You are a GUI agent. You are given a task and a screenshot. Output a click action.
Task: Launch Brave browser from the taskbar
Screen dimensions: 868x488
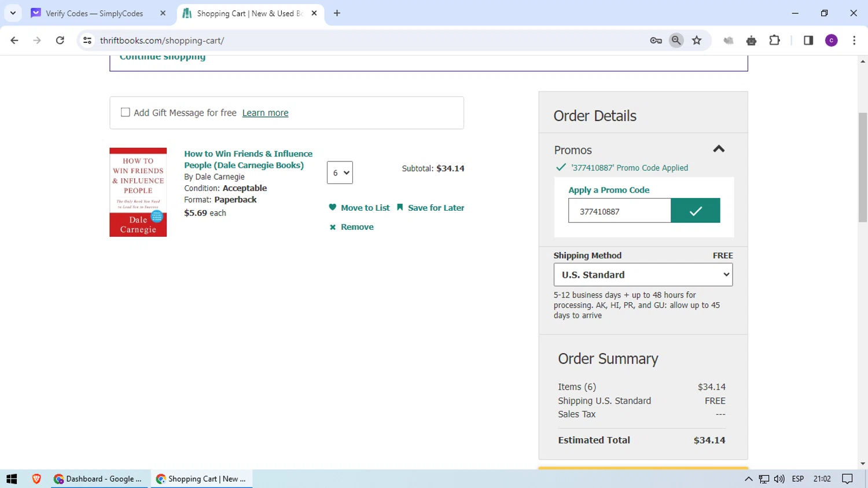36,479
